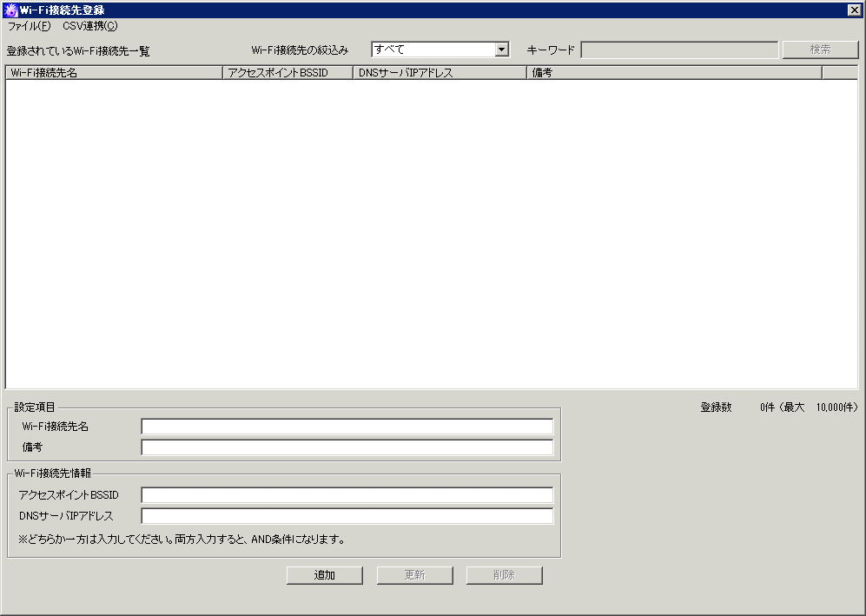Viewport: 866px width, 616px height.
Task: Click the 登録されているWi-Fi接続先一覧 label
Action: [x=78, y=51]
